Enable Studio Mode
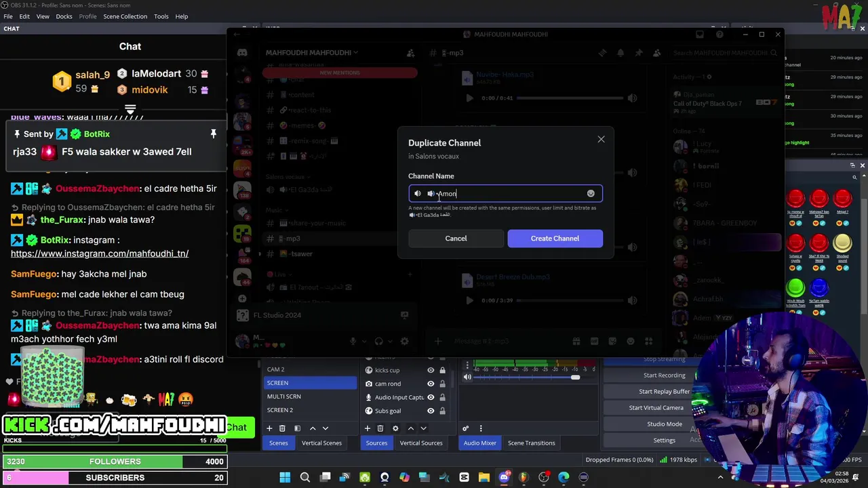This screenshot has height=488, width=868. click(664, 424)
